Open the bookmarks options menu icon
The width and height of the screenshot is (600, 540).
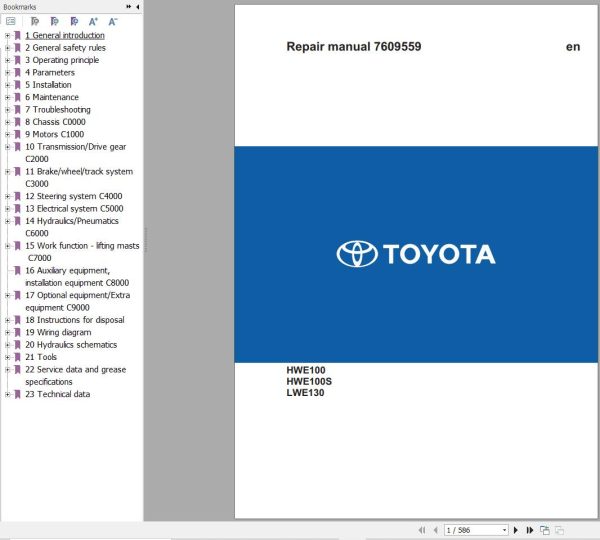coord(11,21)
